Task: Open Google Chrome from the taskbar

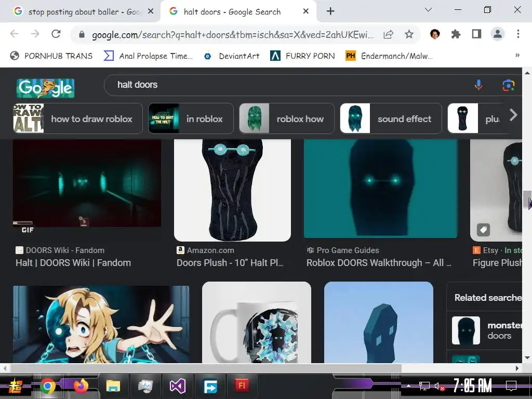Action: click(47, 386)
